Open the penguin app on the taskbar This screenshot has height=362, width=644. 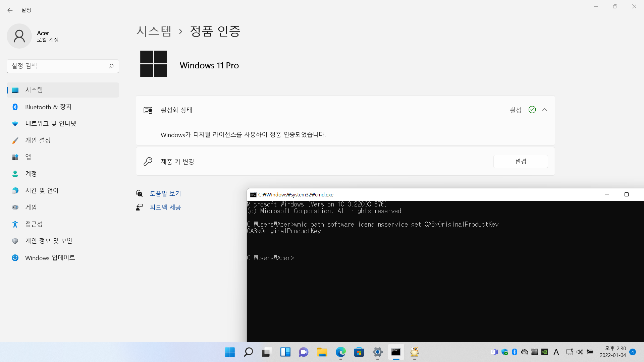415,352
